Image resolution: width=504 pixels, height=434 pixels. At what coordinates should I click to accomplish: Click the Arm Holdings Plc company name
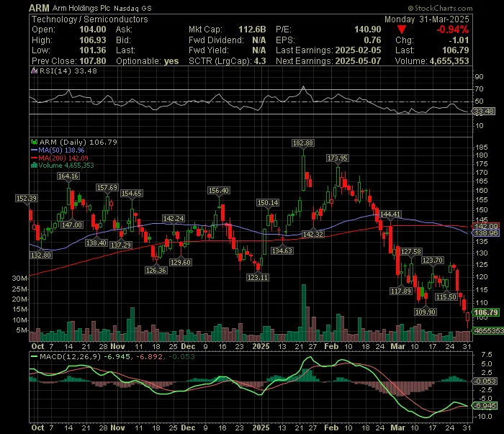[82, 8]
